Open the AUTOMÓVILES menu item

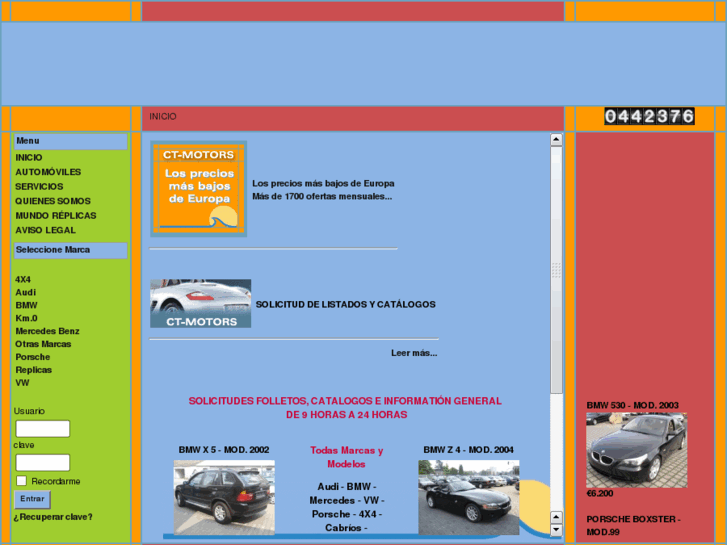tap(48, 172)
